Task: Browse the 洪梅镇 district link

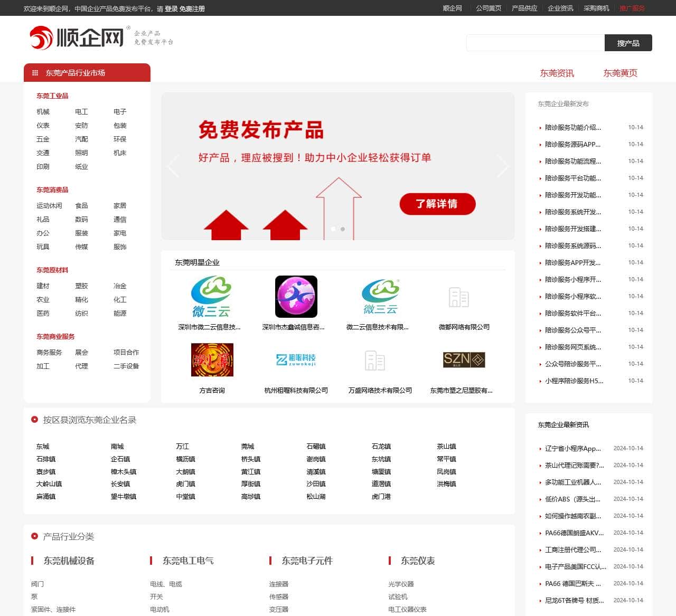Action: (x=447, y=484)
